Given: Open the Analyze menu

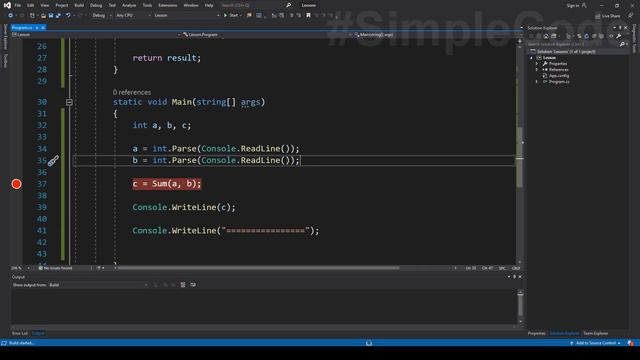Looking at the screenshot, I should 129,5.
